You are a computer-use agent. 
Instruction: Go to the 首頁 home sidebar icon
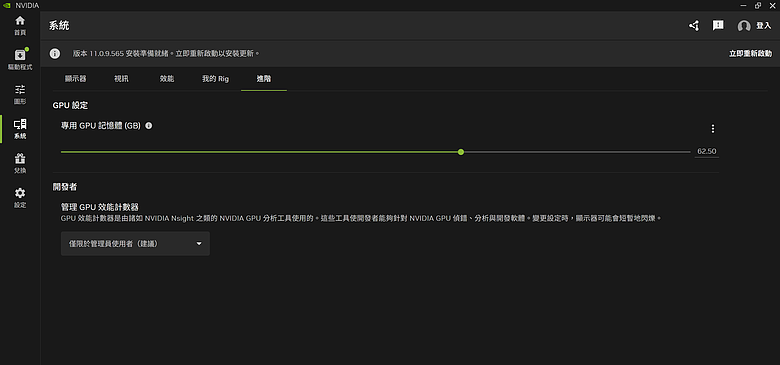pyautogui.click(x=20, y=26)
